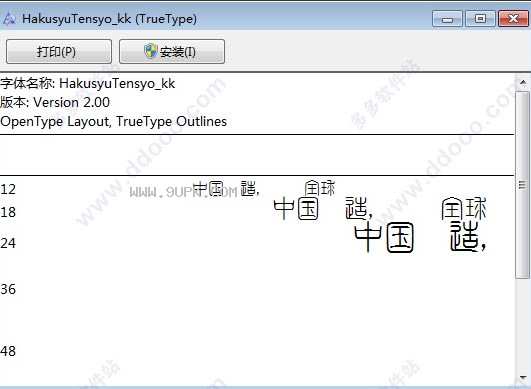Image resolution: width=531 pixels, height=389 pixels.
Task: Close the HakusyuTensyo_kk font window
Action: click(x=513, y=19)
